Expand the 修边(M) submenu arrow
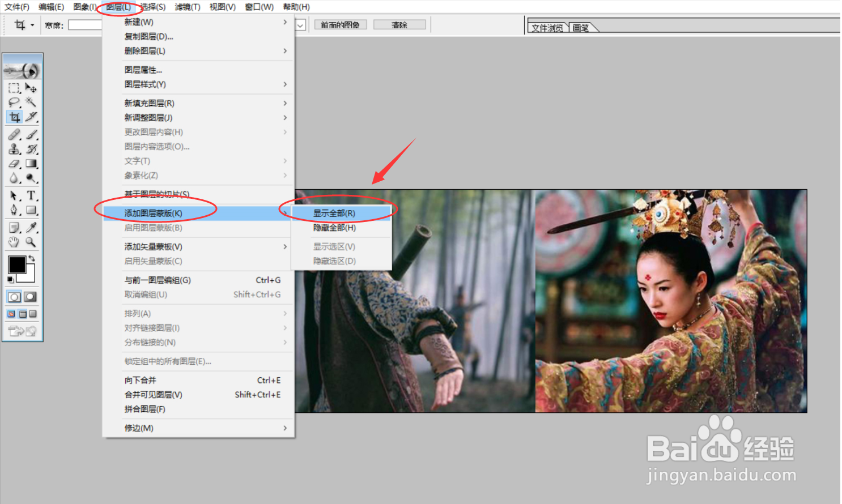 285,428
